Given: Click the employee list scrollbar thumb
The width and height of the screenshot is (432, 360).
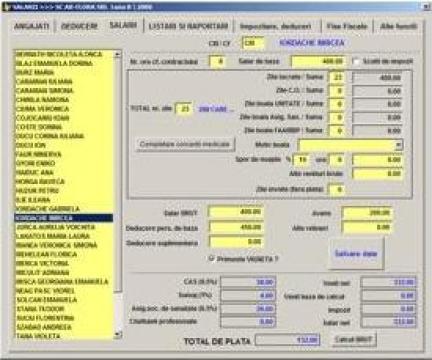Looking at the screenshot, I should [118, 175].
